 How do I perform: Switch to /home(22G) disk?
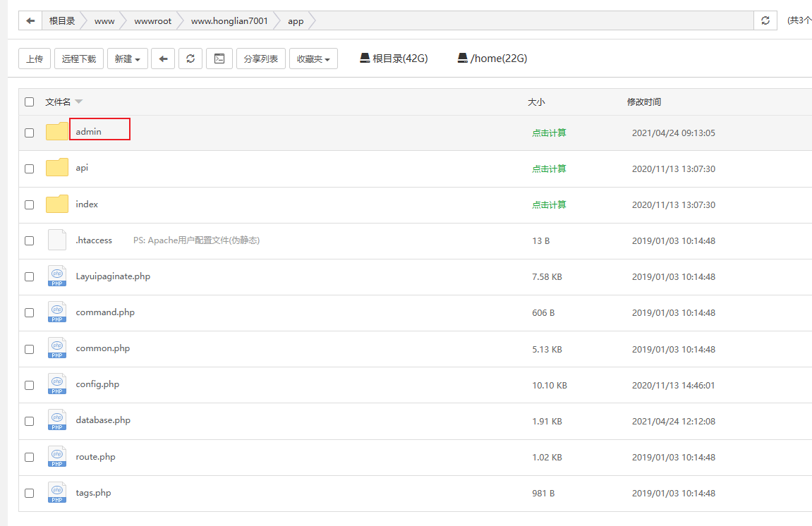tap(492, 59)
